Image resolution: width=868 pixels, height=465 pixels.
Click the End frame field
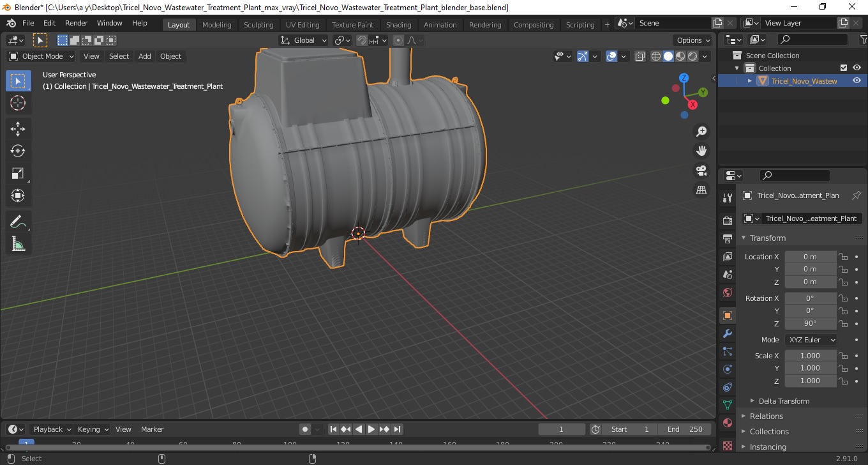click(685, 429)
